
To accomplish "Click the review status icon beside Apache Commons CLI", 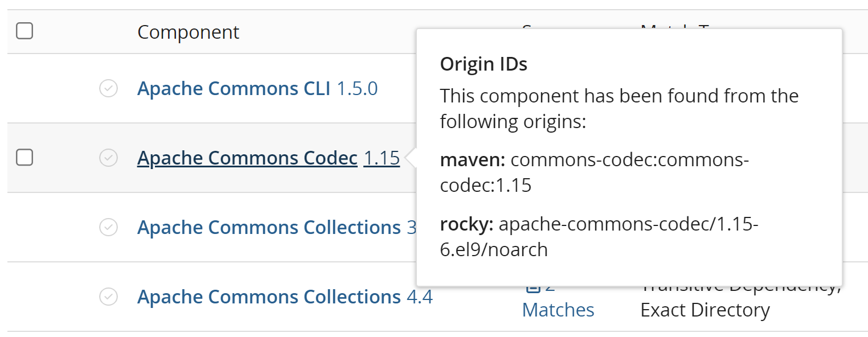I will click(x=108, y=88).
